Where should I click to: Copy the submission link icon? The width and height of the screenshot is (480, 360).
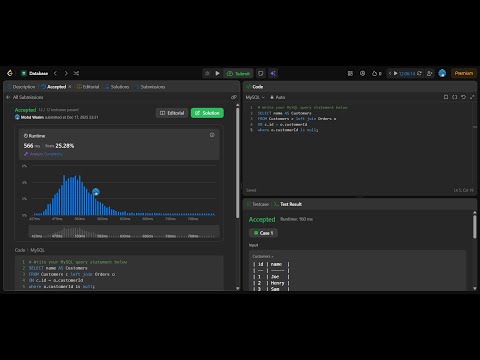[x=234, y=97]
